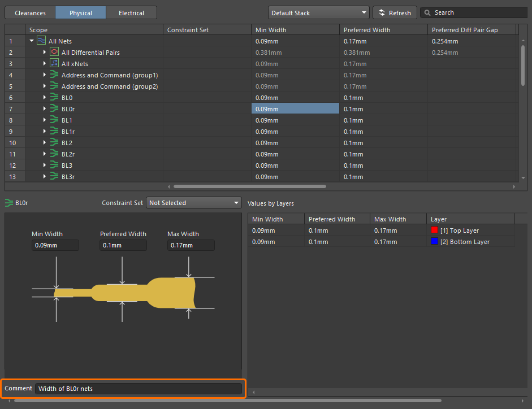Image resolution: width=532 pixels, height=409 pixels.
Task: Click the Refresh button
Action: [395, 12]
